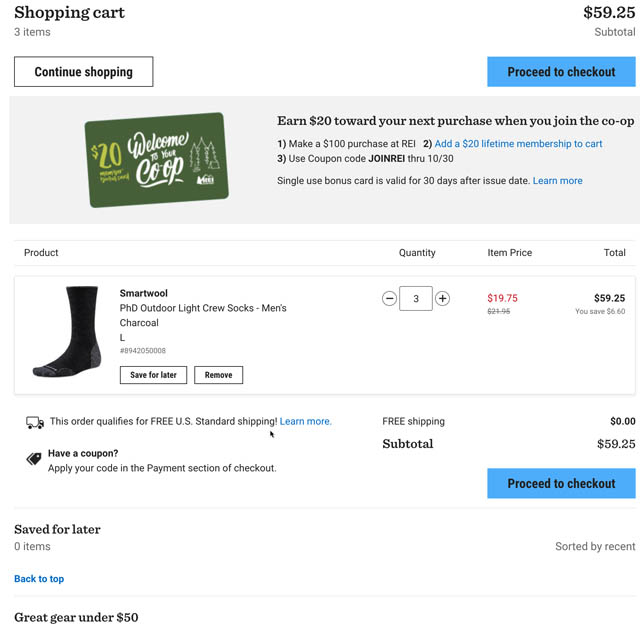Add $20 lifetime membership to cart
The width and height of the screenshot is (640, 640).
[518, 144]
